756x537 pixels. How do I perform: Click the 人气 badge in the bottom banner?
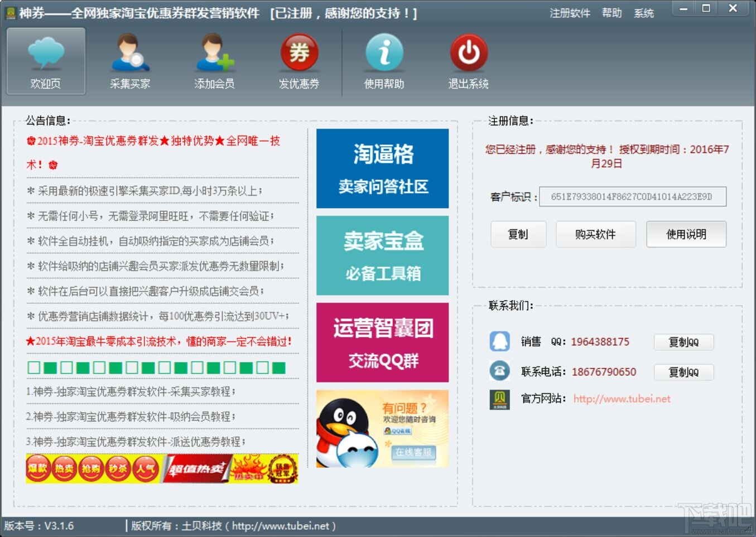pos(145,468)
